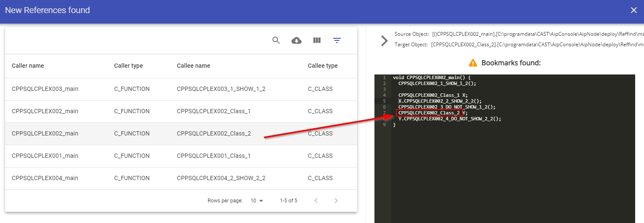Select the CPPSQLCPLEX004_main row
Viewport: 644px width, 223px height.
click(x=45, y=178)
